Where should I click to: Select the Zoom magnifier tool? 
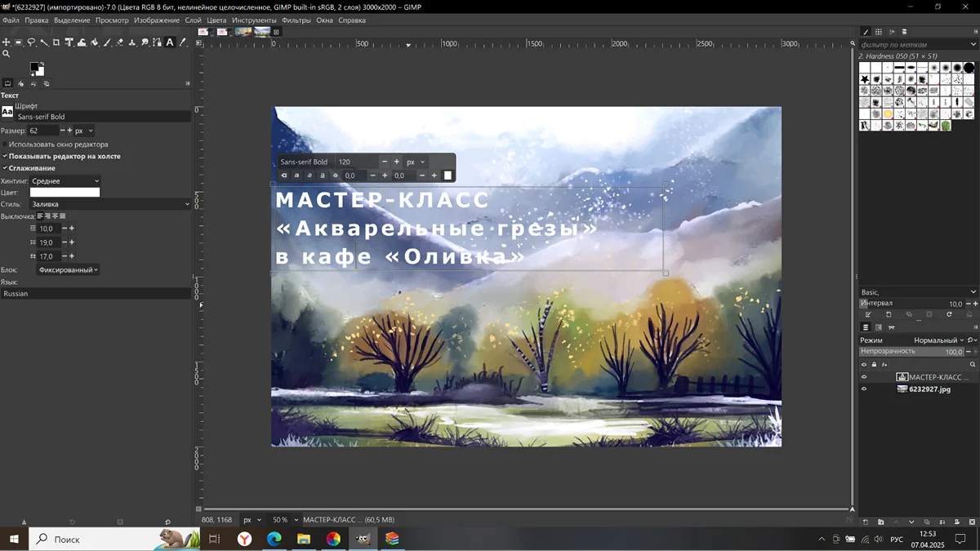coord(6,54)
